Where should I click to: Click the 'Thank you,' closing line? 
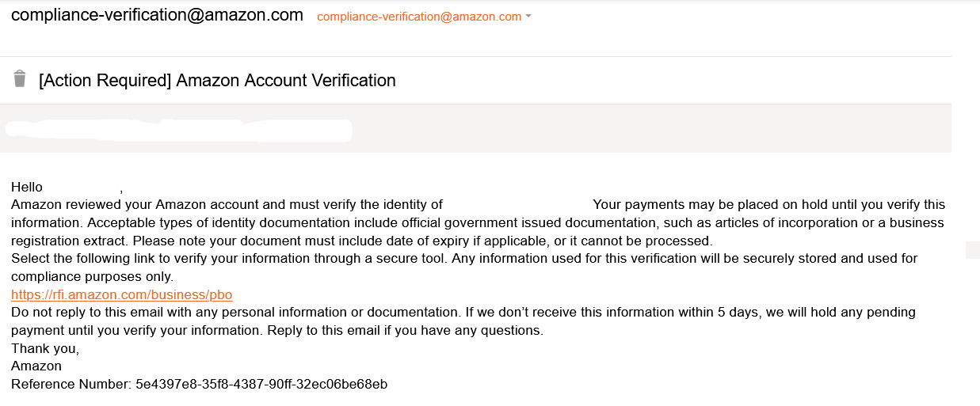tap(45, 348)
